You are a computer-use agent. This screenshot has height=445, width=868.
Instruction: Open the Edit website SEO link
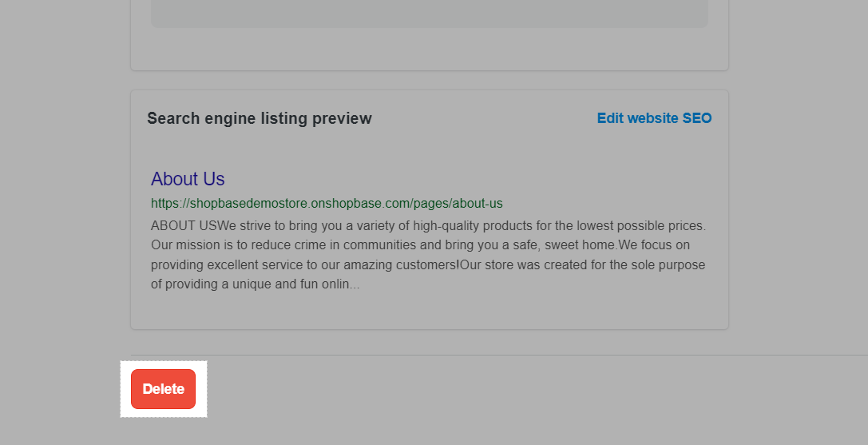pos(654,118)
